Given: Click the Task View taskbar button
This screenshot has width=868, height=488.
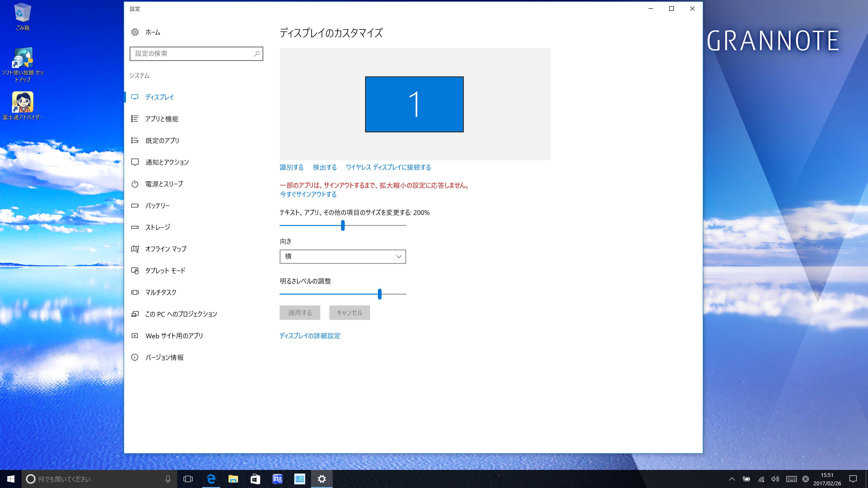Looking at the screenshot, I should click(188, 479).
